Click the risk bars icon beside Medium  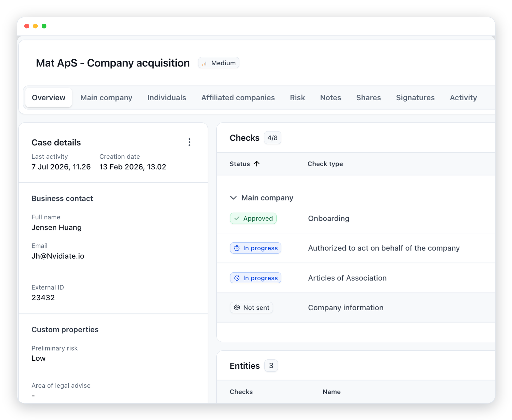204,63
